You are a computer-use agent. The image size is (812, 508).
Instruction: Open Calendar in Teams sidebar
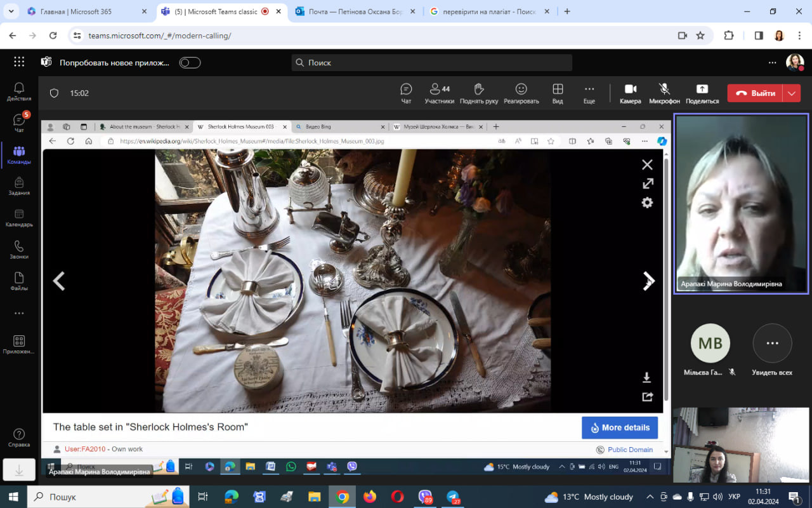point(19,218)
